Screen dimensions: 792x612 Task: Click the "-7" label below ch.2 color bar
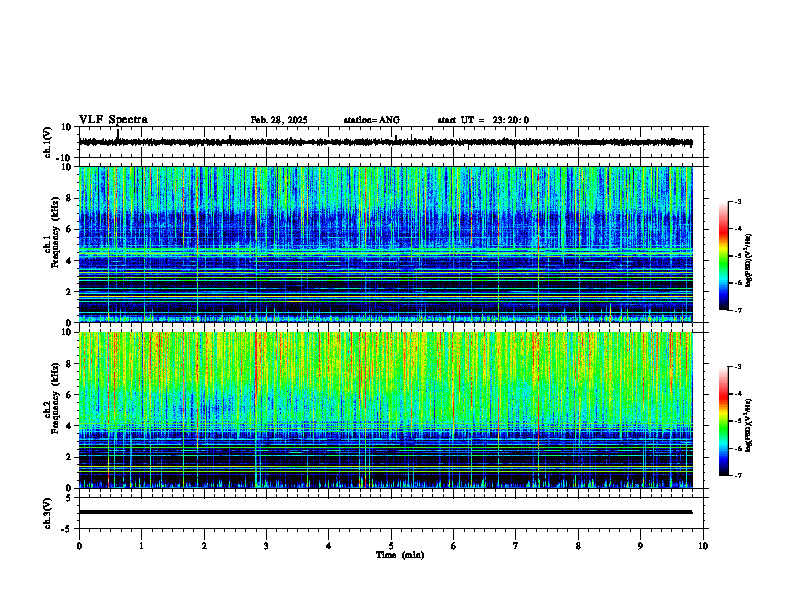point(737,475)
